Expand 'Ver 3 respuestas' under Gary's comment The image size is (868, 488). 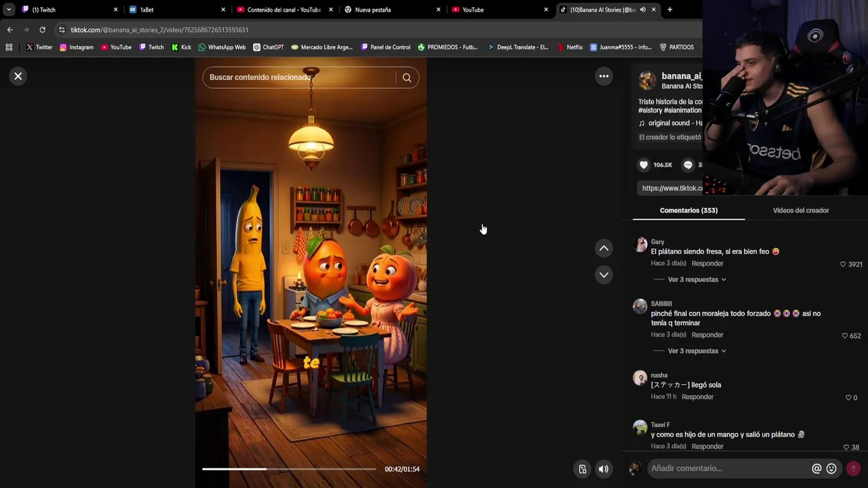tap(696, 279)
